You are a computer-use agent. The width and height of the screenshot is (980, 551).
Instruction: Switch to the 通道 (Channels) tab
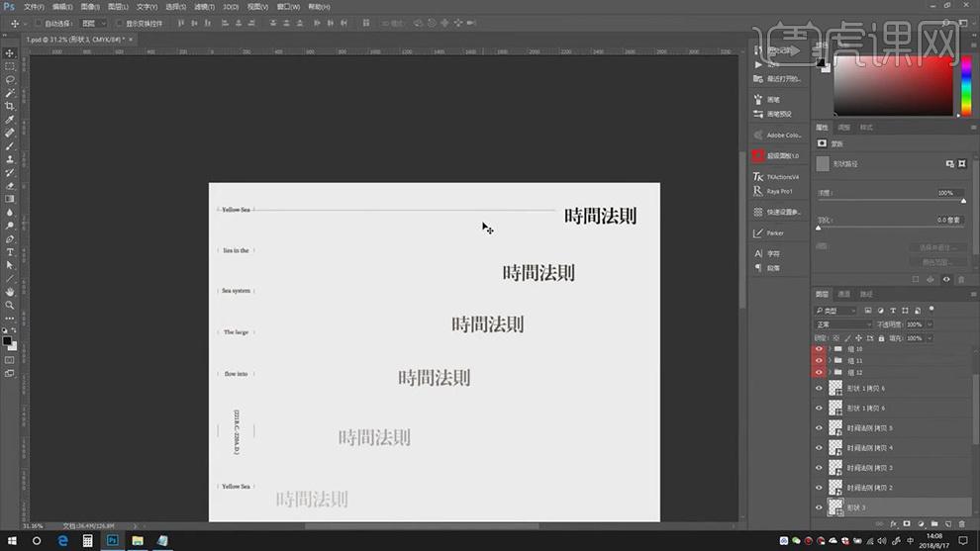[843, 294]
